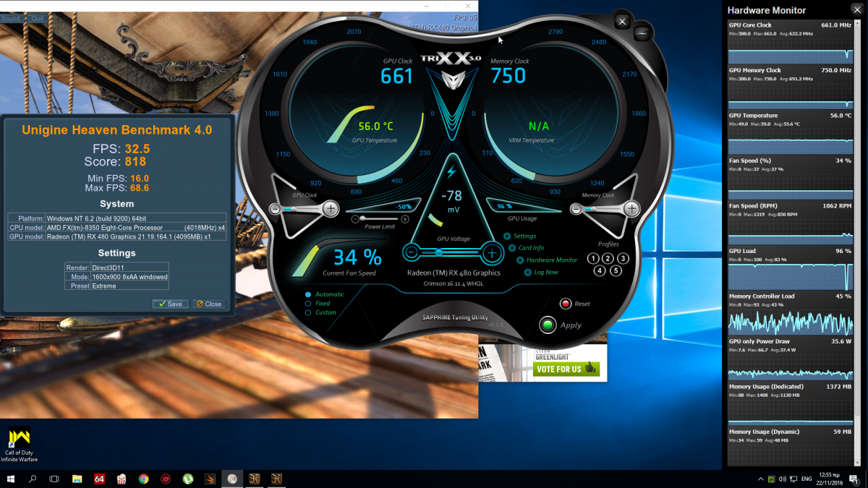Open File Explorer from the taskbar
The image size is (868, 488).
[77, 479]
